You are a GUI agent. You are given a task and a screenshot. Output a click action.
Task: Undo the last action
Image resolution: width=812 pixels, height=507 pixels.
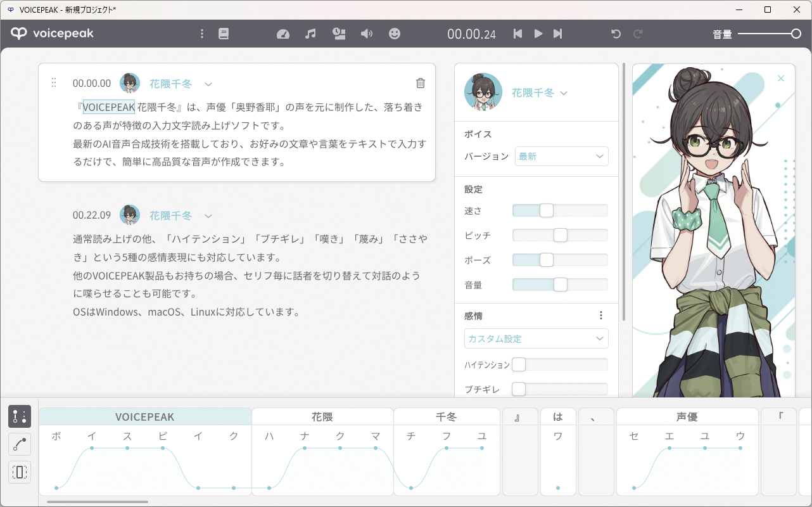pos(616,34)
